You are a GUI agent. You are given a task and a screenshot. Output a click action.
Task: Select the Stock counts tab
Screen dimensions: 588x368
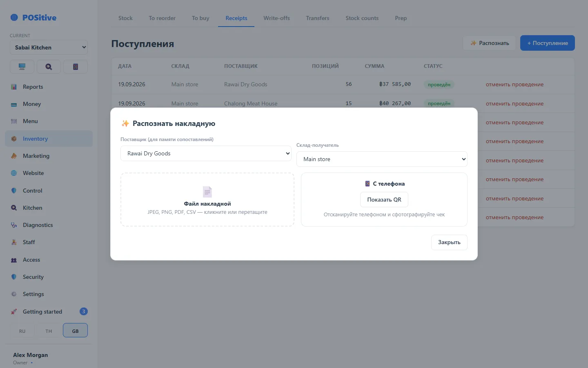tap(362, 18)
